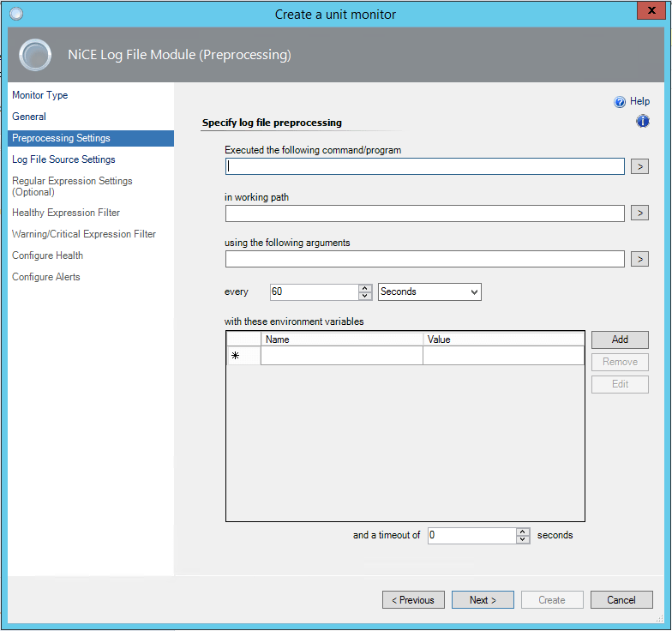Go to Monitor Type step
This screenshot has width=672, height=631.
39,95
